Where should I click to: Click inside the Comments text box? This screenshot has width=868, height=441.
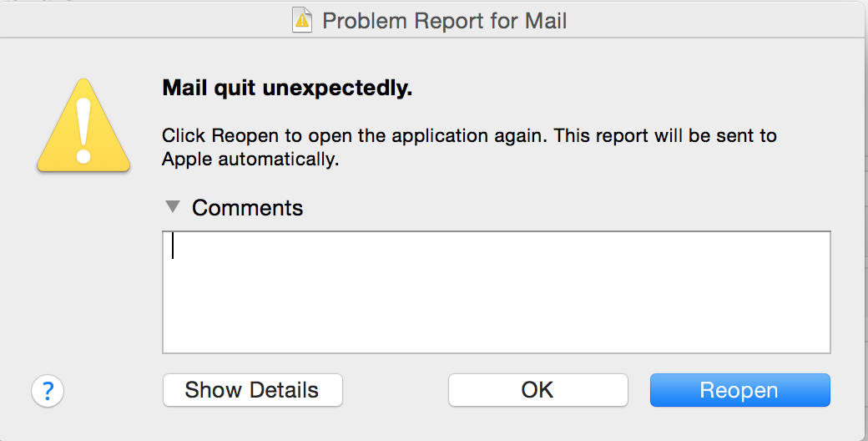pyautogui.click(x=497, y=292)
